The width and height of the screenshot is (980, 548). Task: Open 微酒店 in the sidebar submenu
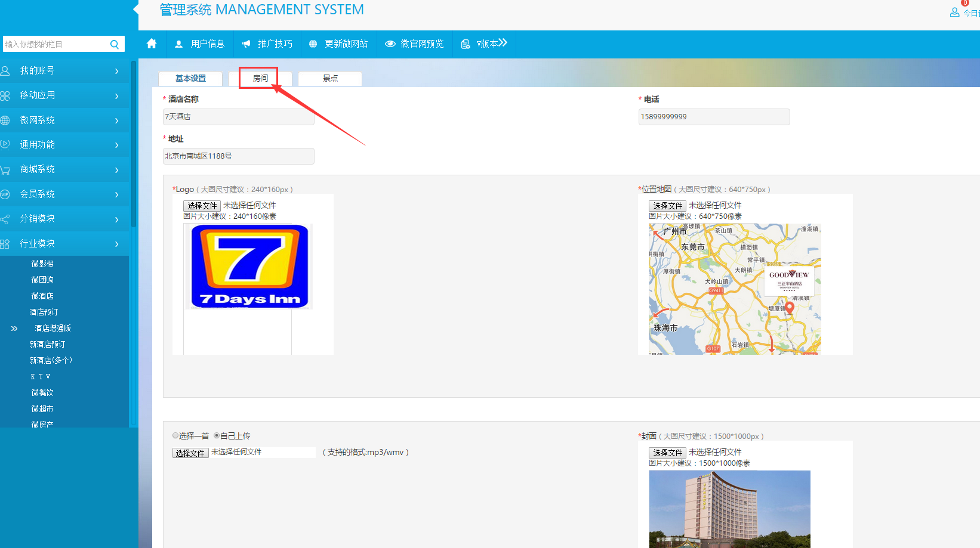pyautogui.click(x=42, y=296)
